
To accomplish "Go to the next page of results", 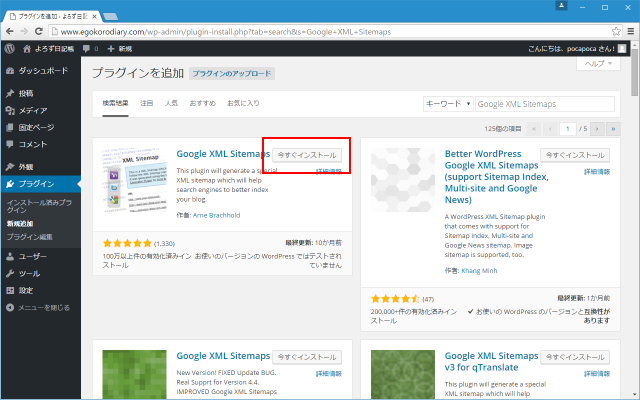I will (598, 129).
